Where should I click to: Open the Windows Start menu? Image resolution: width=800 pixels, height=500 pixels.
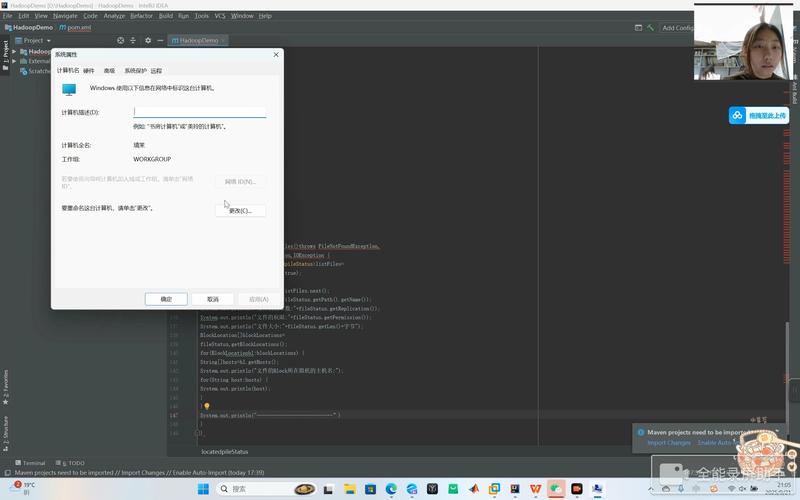[204, 489]
